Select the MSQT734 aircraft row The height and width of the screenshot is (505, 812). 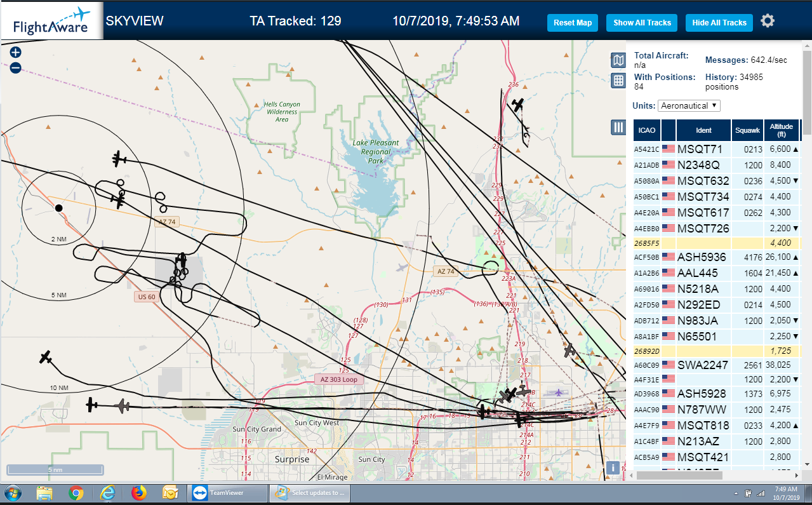[x=717, y=196]
